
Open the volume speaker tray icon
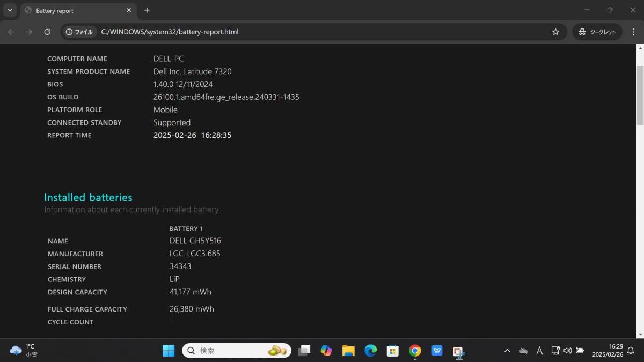(568, 351)
